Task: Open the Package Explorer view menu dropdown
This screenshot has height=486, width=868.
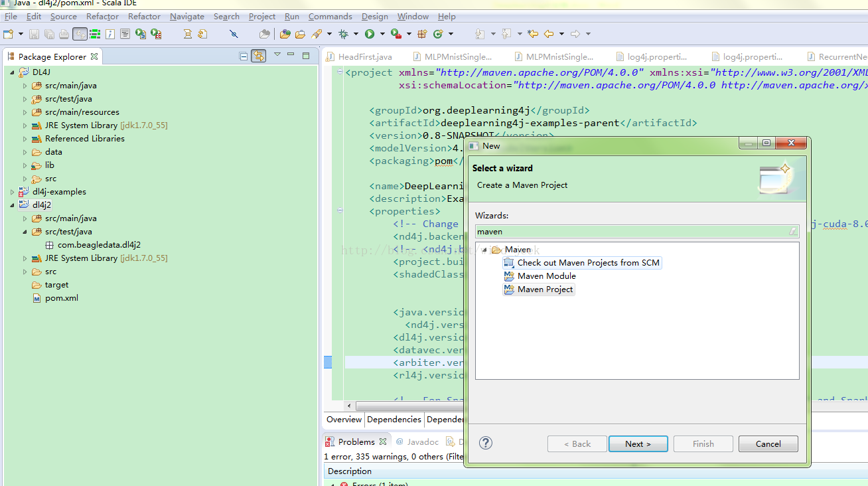Action: tap(277, 55)
